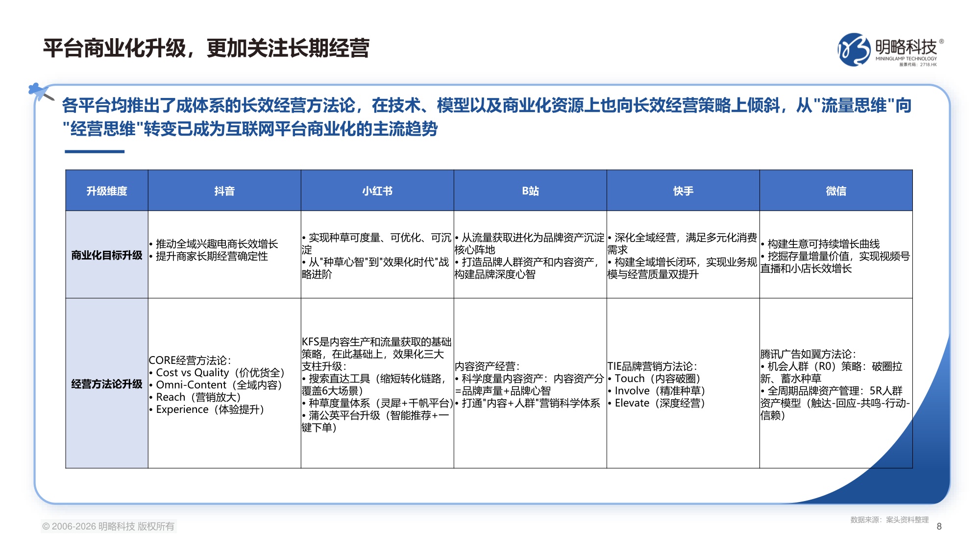
Task: Select the 商业化目标升级 row label
Action: click(107, 255)
